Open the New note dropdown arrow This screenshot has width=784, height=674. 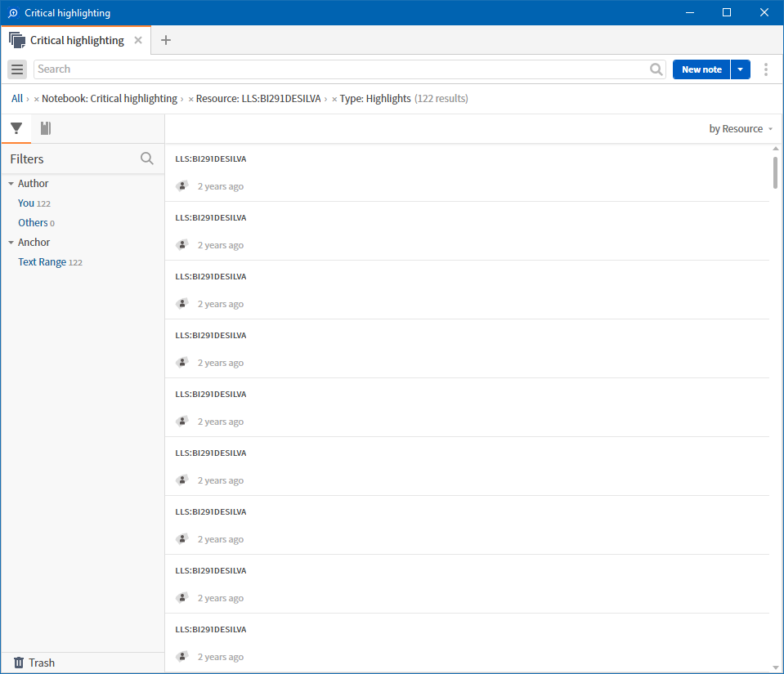click(740, 69)
